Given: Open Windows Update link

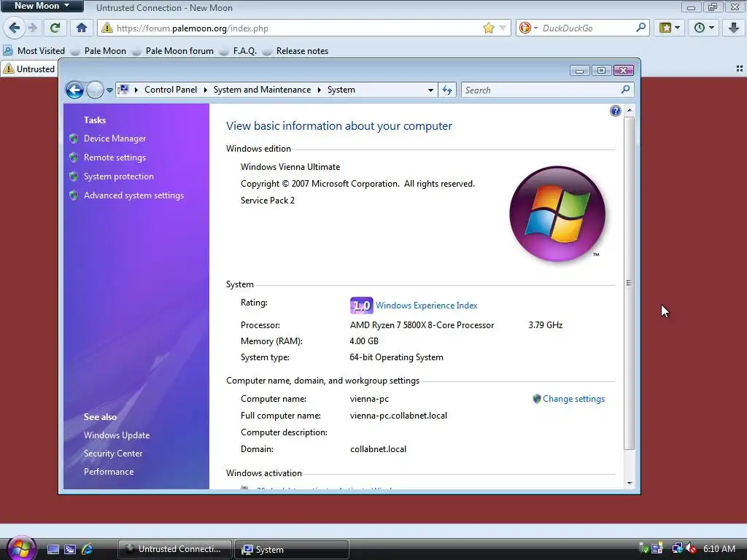Looking at the screenshot, I should 117,435.
